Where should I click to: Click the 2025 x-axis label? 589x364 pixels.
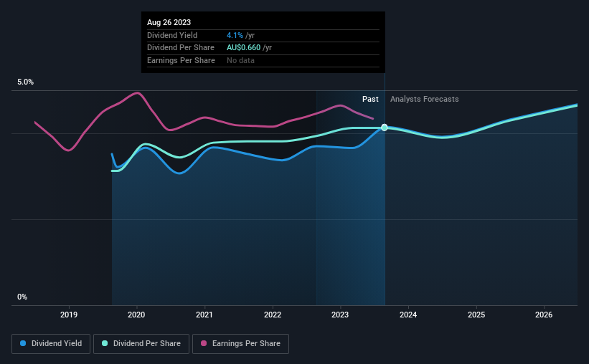point(476,315)
